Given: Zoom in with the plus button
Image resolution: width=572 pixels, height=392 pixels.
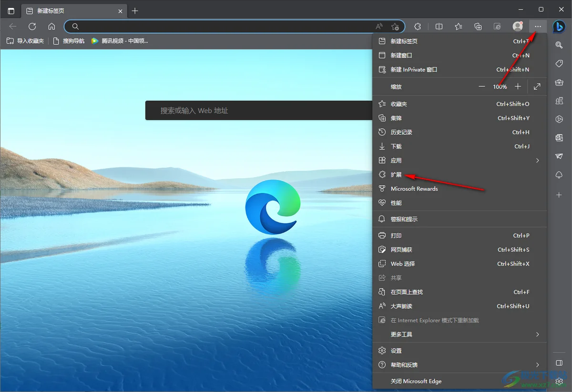Looking at the screenshot, I should (518, 87).
